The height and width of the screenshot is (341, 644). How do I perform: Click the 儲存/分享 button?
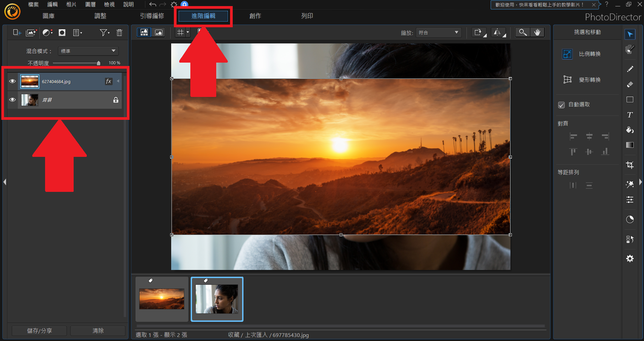pos(39,331)
